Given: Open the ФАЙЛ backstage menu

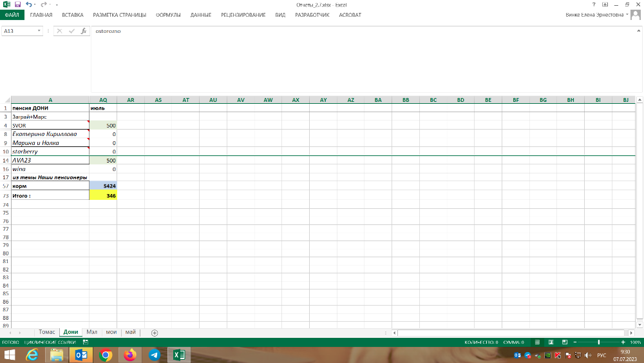Looking at the screenshot, I should coord(12,14).
